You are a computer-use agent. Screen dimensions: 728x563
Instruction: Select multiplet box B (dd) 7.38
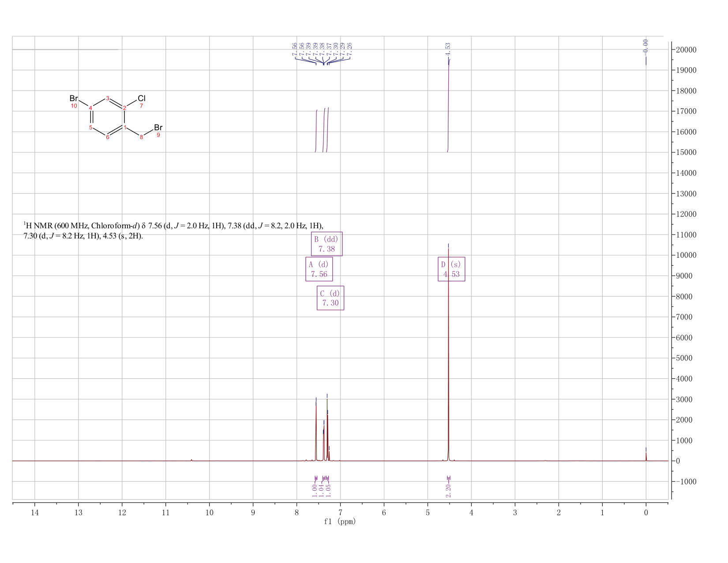(326, 244)
